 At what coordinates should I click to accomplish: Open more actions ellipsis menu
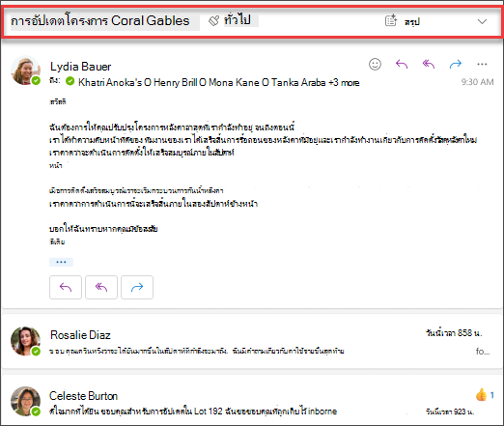(x=482, y=64)
